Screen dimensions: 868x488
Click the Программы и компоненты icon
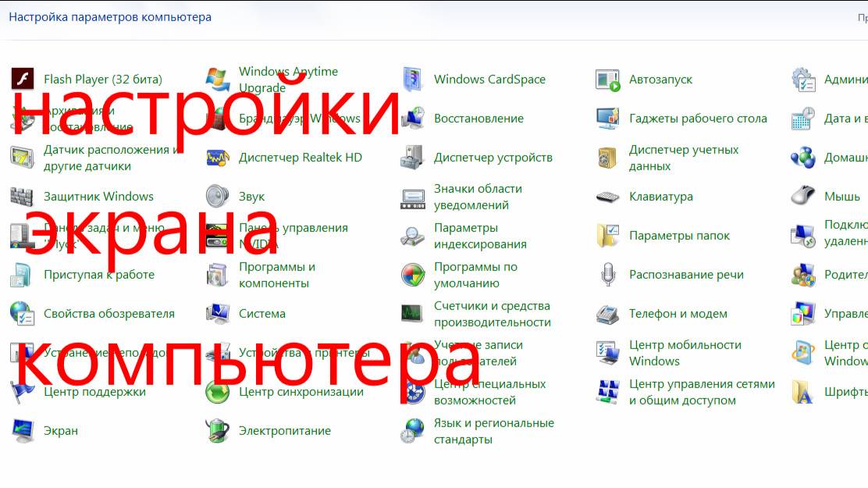(x=218, y=275)
